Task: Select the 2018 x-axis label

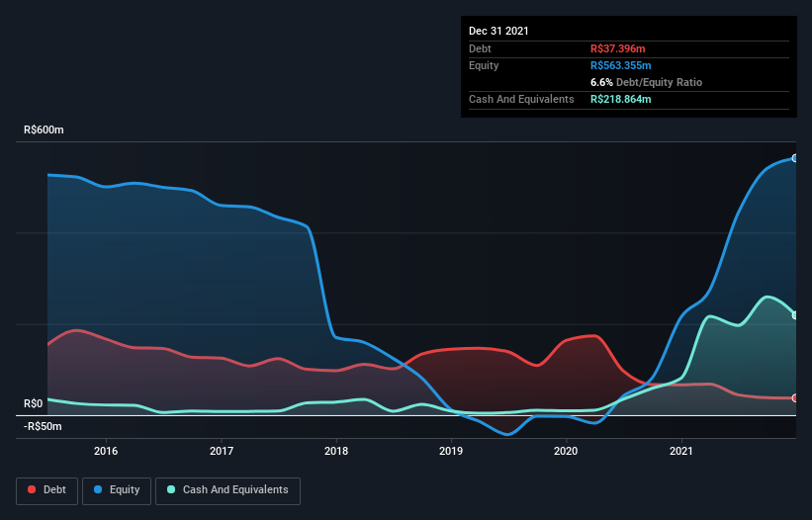Action: pos(336,451)
